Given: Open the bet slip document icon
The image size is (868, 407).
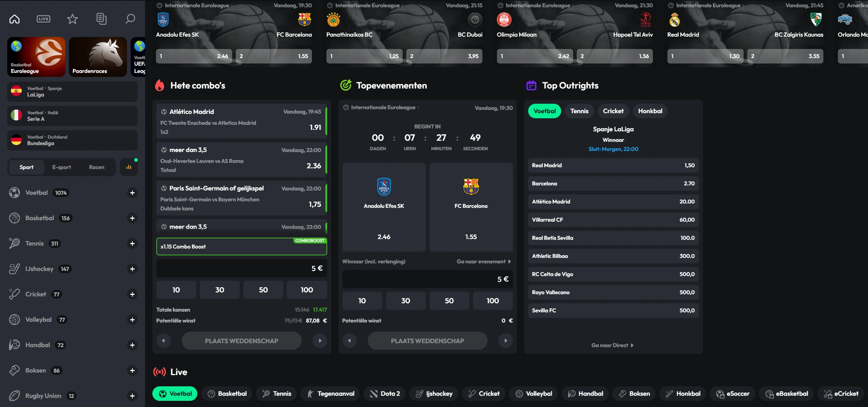Looking at the screenshot, I should [x=101, y=19].
